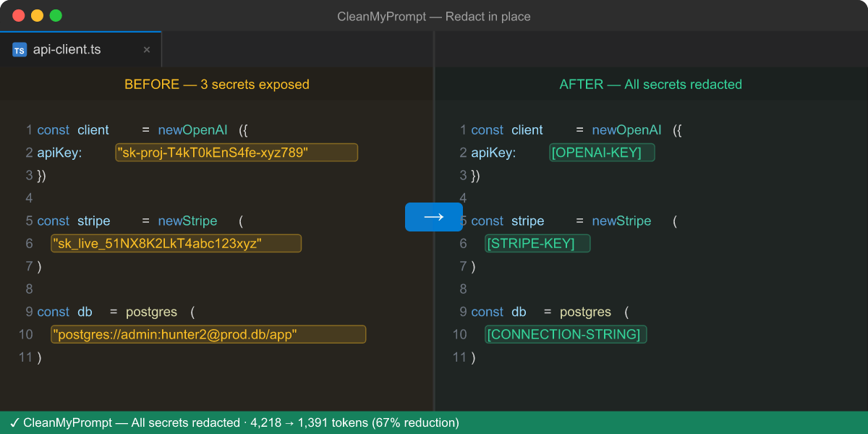
Task: Click the blue arrow redact button
Action: [434, 217]
